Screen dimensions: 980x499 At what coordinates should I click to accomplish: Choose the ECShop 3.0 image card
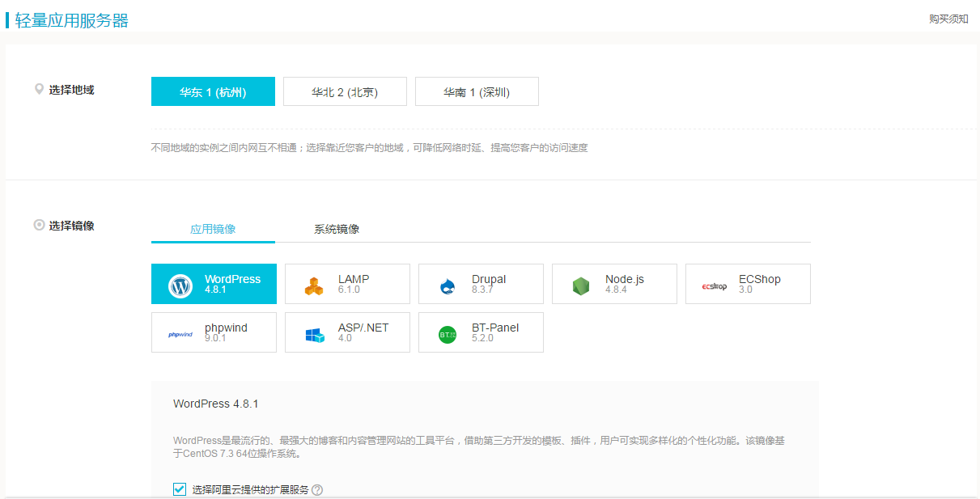[748, 284]
